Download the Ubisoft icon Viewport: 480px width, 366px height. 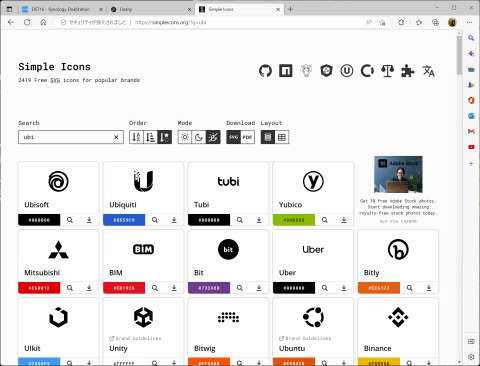(x=89, y=220)
